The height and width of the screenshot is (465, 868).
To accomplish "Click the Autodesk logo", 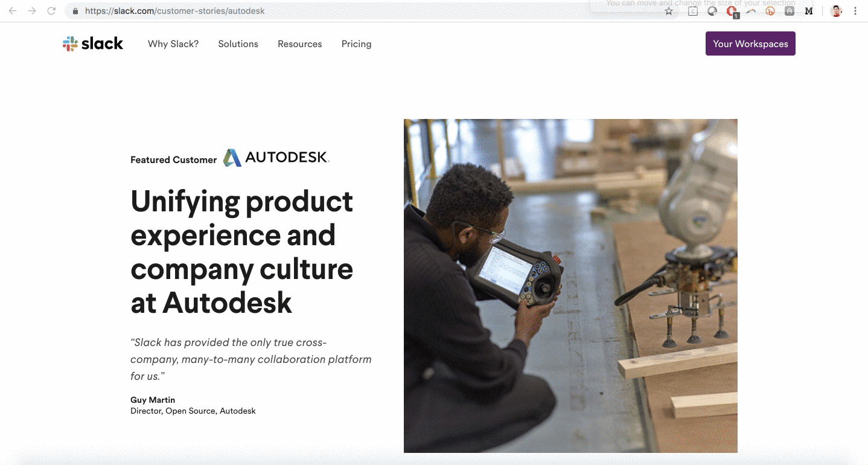I will pos(276,158).
